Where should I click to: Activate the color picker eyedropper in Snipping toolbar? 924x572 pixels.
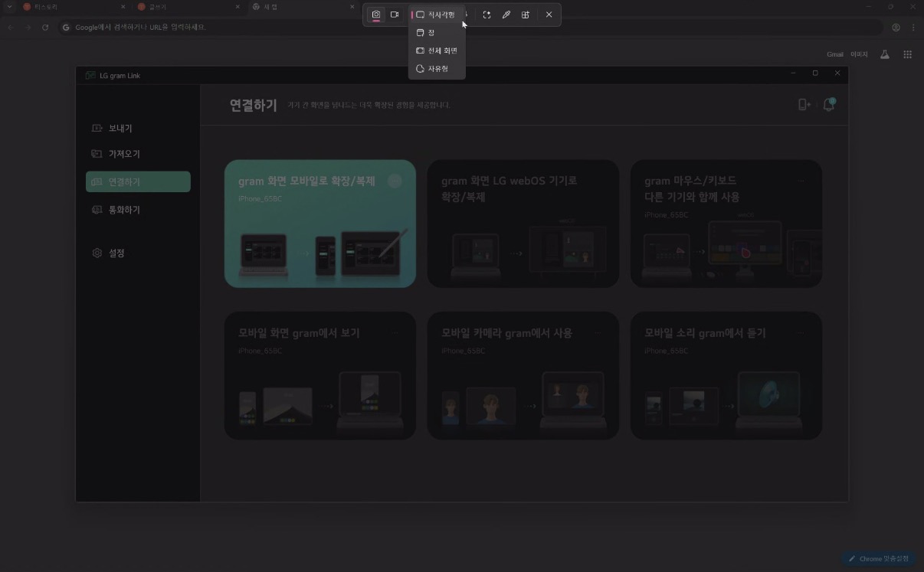pos(506,15)
